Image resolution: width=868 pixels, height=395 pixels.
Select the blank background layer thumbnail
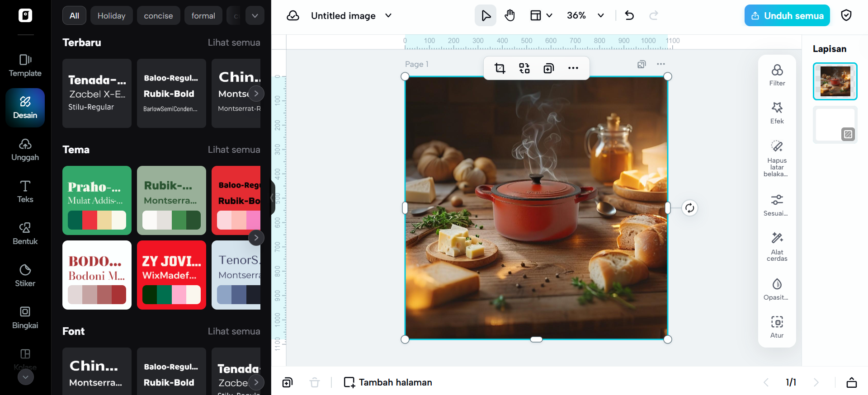(x=835, y=125)
